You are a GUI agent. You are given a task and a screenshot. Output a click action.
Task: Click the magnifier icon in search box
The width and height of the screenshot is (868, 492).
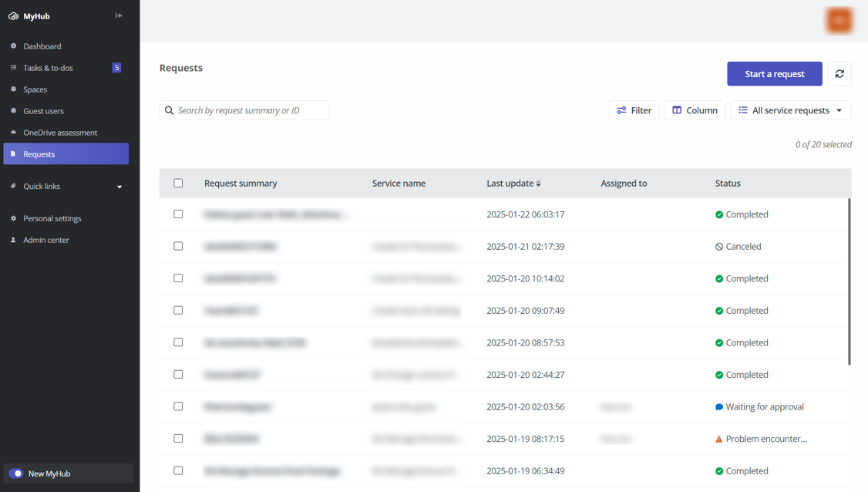coord(170,110)
